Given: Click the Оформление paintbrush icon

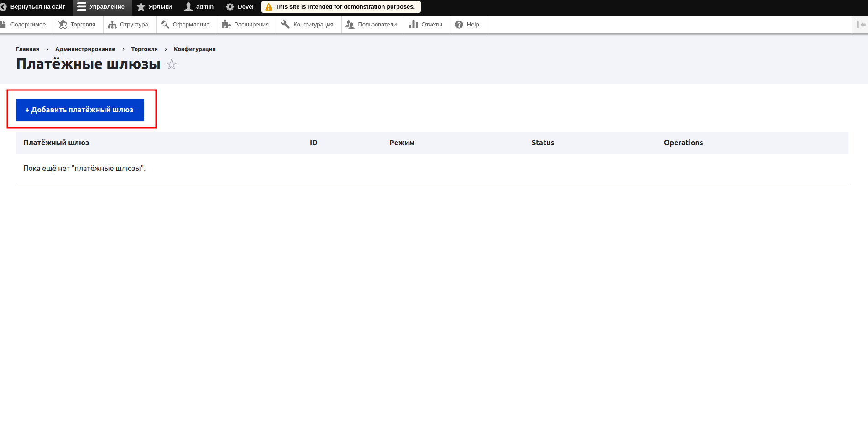Looking at the screenshot, I should point(165,25).
